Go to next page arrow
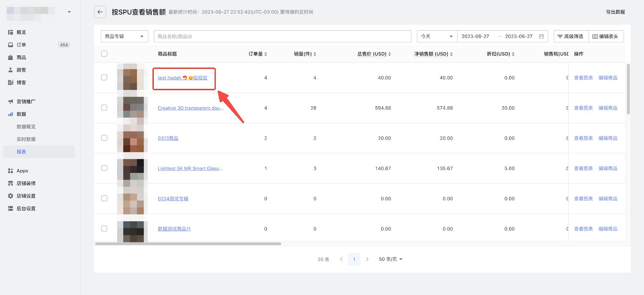 (367, 259)
